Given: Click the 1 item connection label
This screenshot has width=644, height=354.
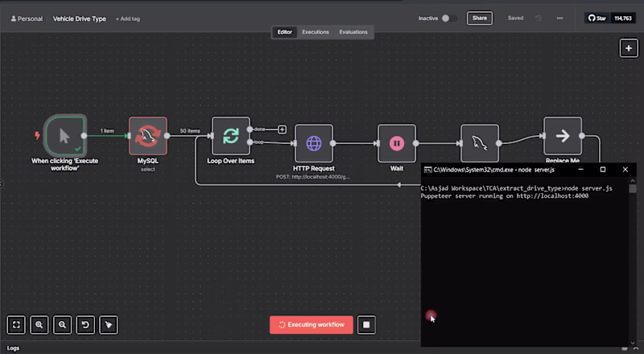Looking at the screenshot, I should [x=107, y=131].
